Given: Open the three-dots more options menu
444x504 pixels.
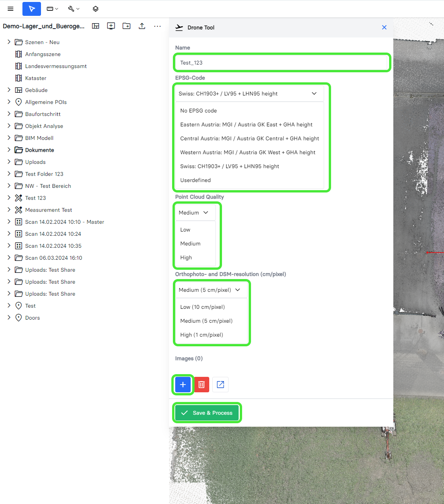Looking at the screenshot, I should click(157, 26).
